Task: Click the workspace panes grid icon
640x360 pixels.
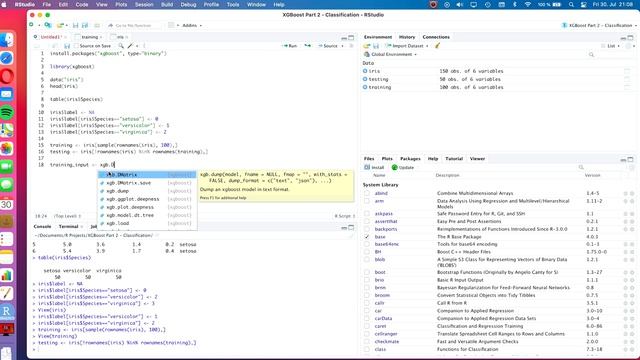Action: click(x=171, y=25)
